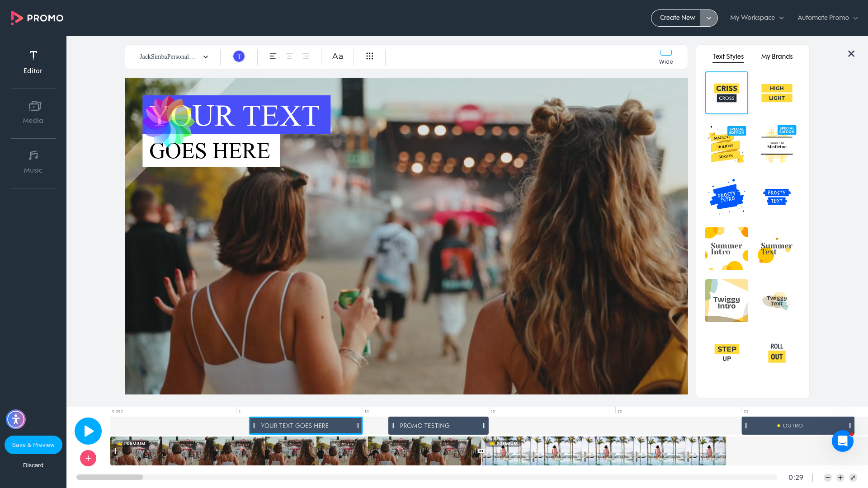Open the Editor text tool in sidebar
The width and height of the screenshot is (868, 488).
tap(33, 62)
